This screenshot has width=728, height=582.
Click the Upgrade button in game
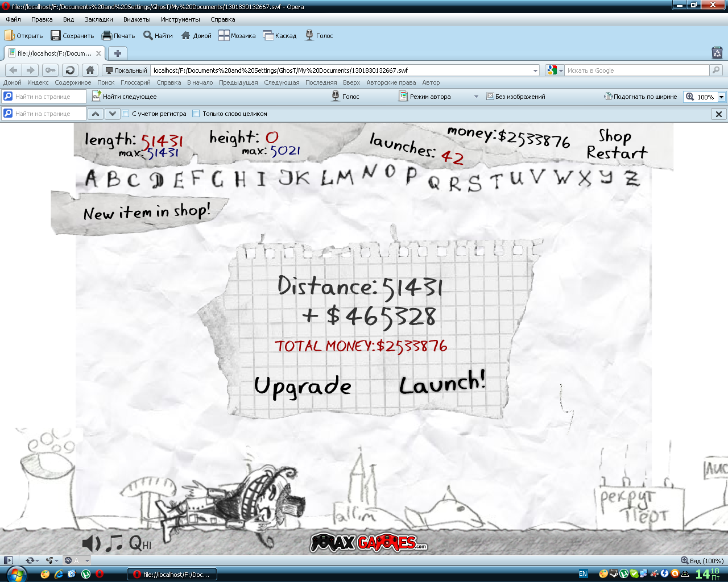tap(303, 386)
